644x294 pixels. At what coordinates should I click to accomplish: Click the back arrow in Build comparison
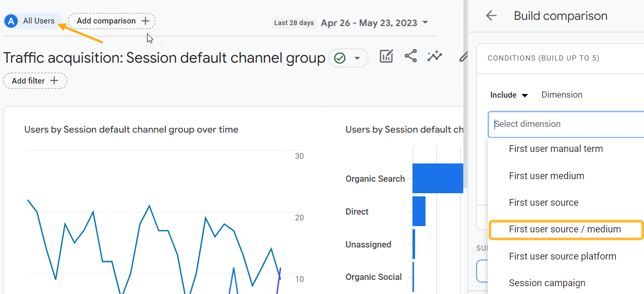tap(491, 16)
